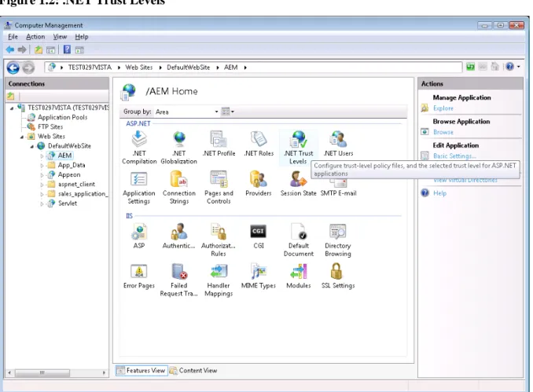Click the Connections pane horizontal scrollbar
The image size is (533, 392).
point(42,372)
